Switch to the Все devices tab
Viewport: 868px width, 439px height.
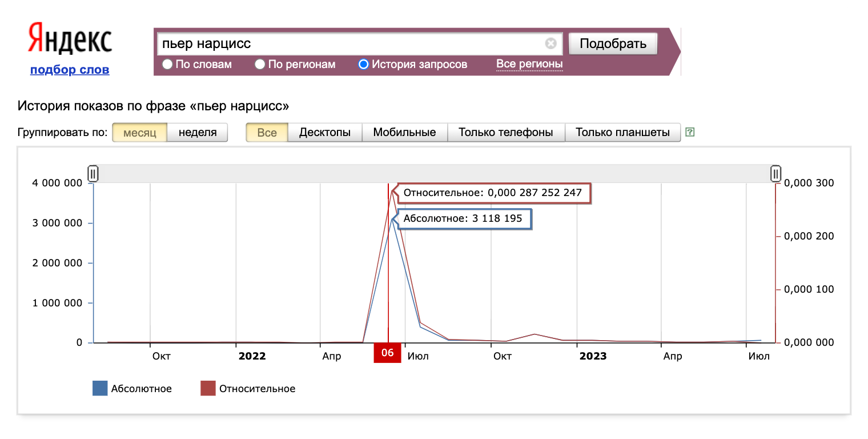[x=267, y=133]
